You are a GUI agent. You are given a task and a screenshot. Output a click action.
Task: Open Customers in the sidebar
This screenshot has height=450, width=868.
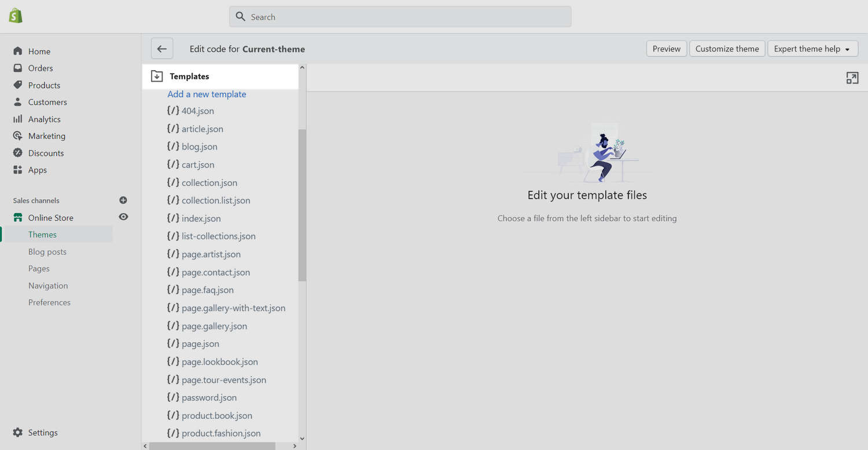coord(47,102)
